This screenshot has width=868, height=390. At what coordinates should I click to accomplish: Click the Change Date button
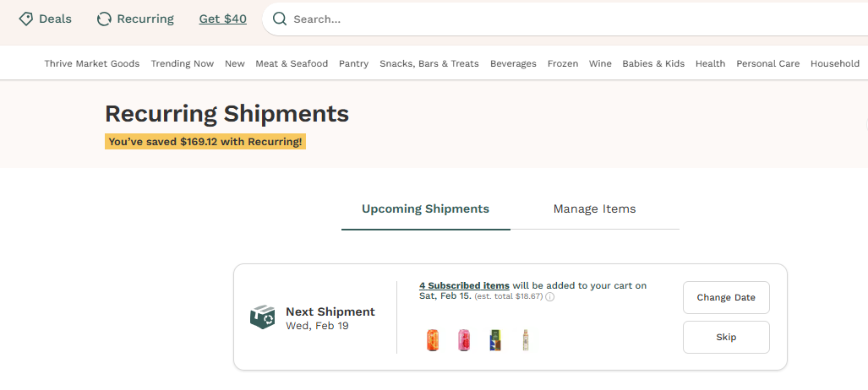tap(726, 297)
